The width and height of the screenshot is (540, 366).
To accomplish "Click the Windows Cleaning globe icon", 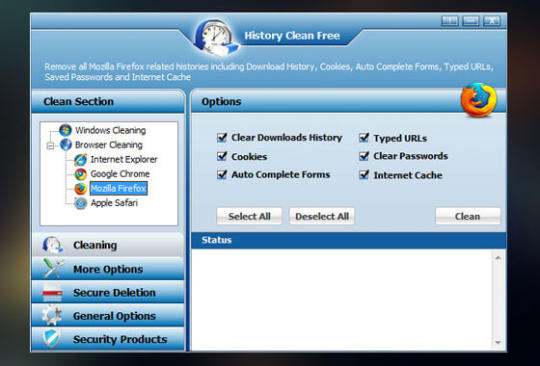I will (x=65, y=130).
